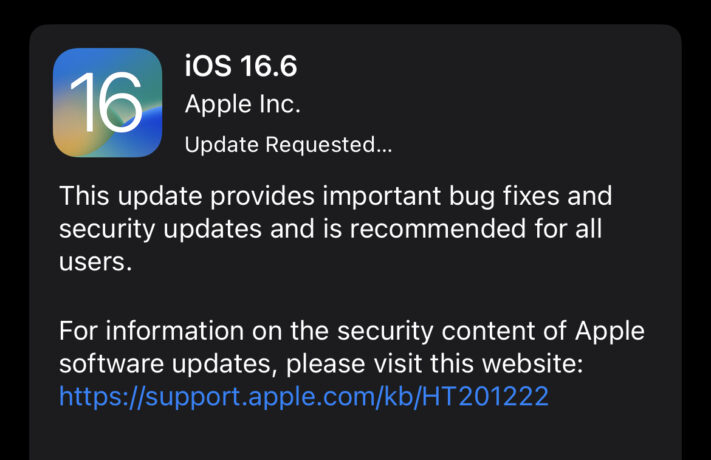
Task: Click the https:// prefix of the URL
Action: [x=102, y=397]
